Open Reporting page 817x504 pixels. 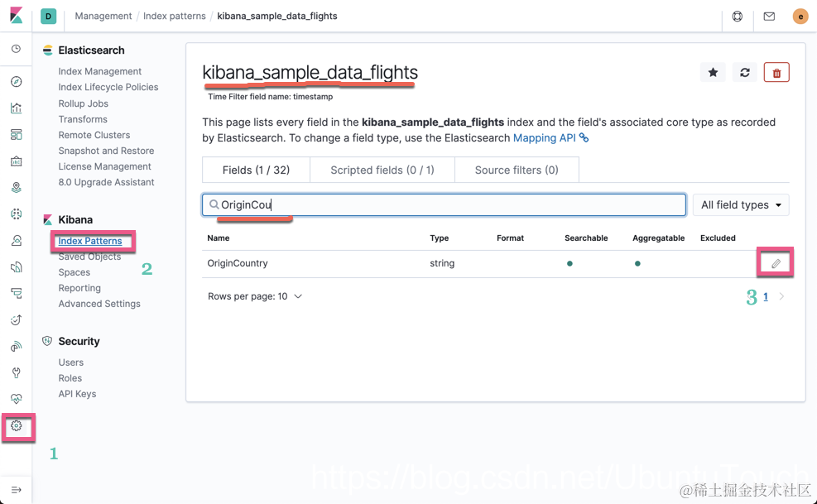click(79, 288)
